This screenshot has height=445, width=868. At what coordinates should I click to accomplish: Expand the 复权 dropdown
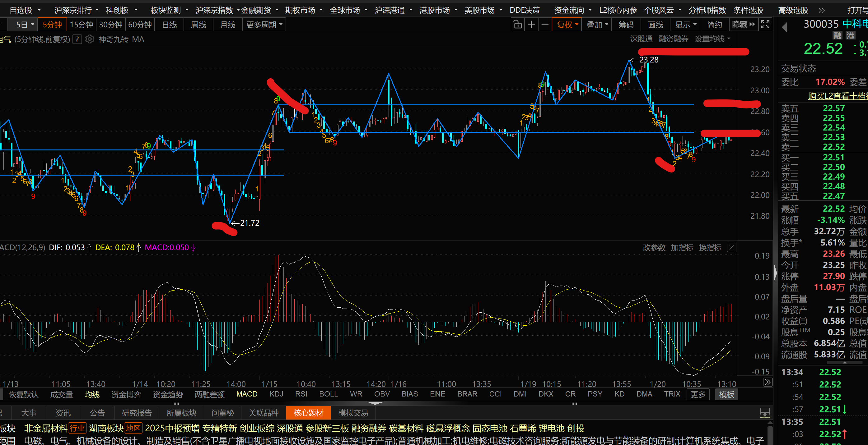pyautogui.click(x=567, y=25)
